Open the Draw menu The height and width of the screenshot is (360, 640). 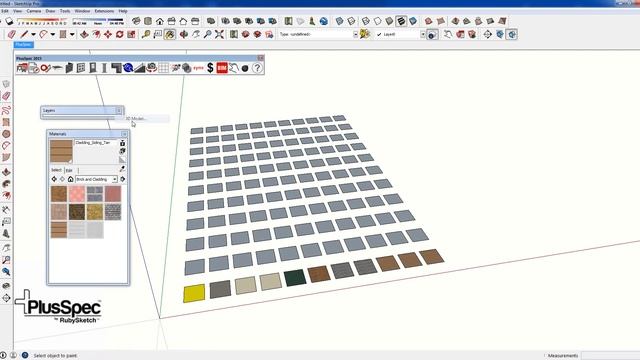coord(50,11)
